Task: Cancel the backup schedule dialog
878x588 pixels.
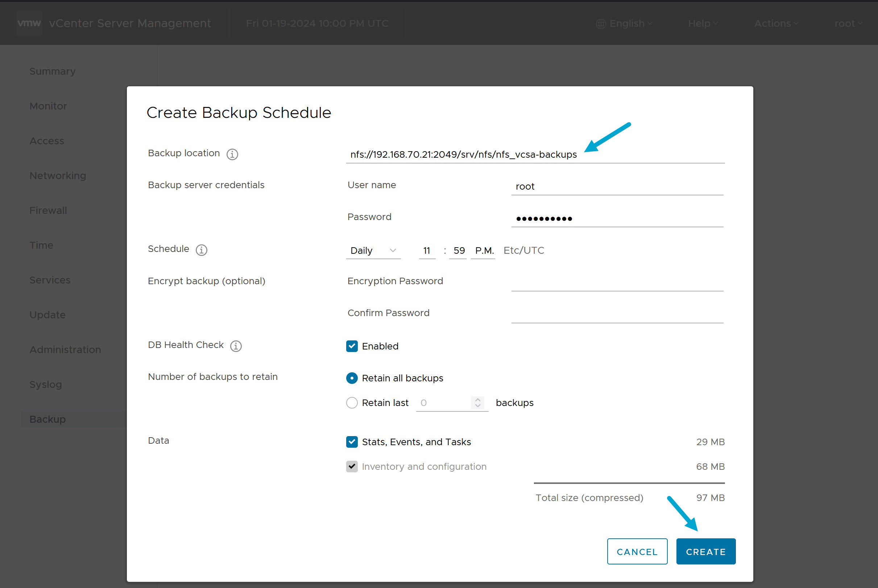Action: pyautogui.click(x=637, y=551)
